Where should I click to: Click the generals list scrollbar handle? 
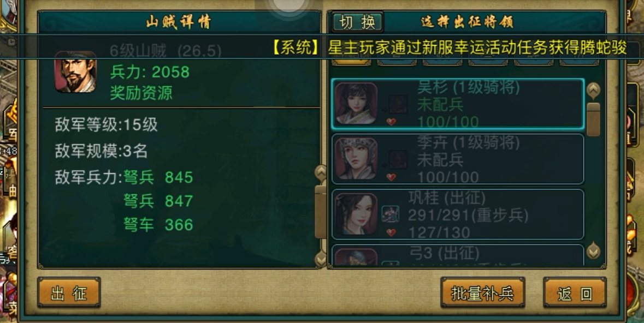tap(593, 119)
